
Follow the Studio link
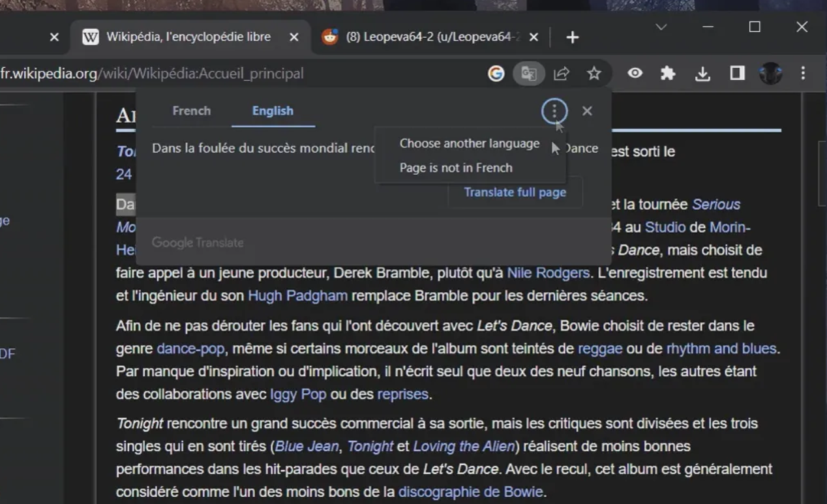point(665,228)
